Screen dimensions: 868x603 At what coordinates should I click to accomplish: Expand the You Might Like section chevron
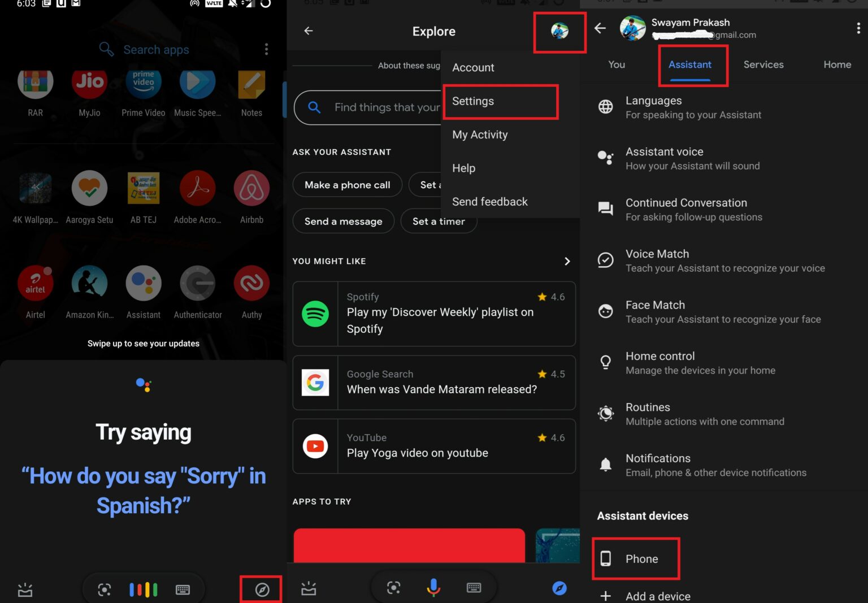[567, 261]
